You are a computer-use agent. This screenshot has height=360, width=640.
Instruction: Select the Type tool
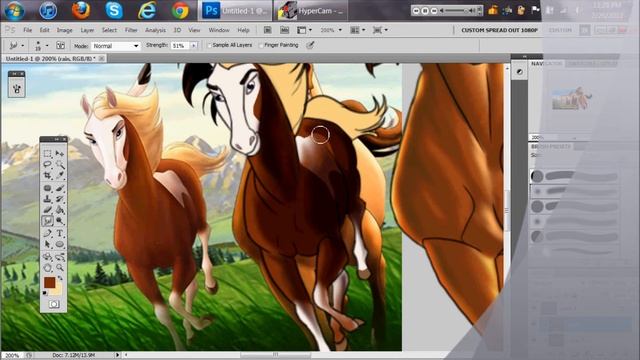(60, 233)
